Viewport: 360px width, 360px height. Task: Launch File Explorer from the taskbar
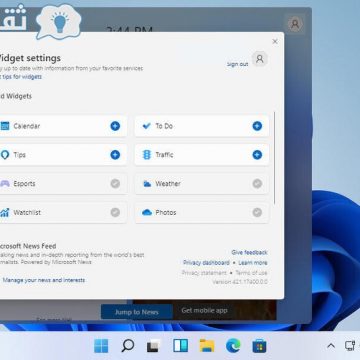207,346
